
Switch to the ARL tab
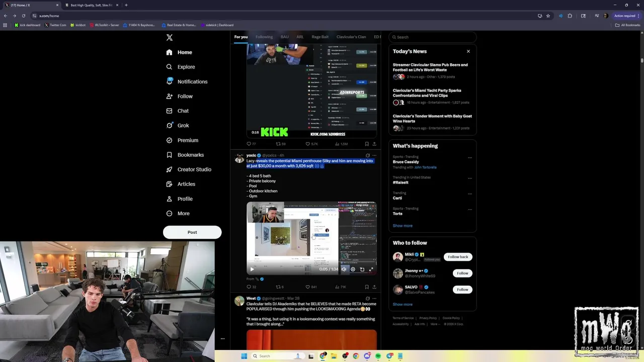coord(300,37)
